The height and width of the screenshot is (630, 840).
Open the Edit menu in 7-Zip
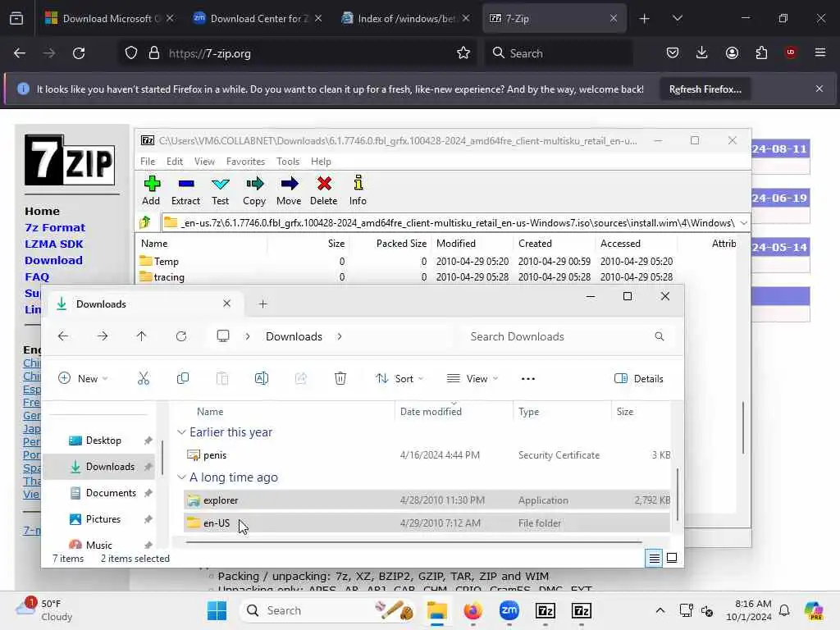174,162
